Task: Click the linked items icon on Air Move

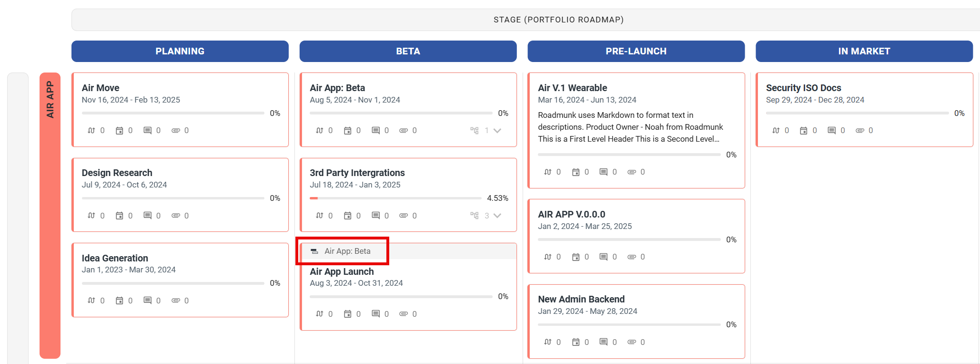Action: (x=91, y=130)
